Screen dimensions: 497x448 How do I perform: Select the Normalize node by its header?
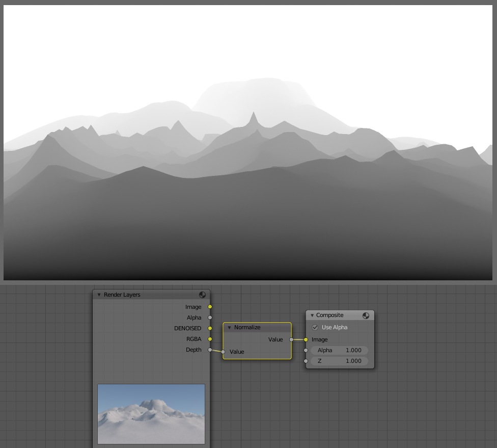click(257, 327)
